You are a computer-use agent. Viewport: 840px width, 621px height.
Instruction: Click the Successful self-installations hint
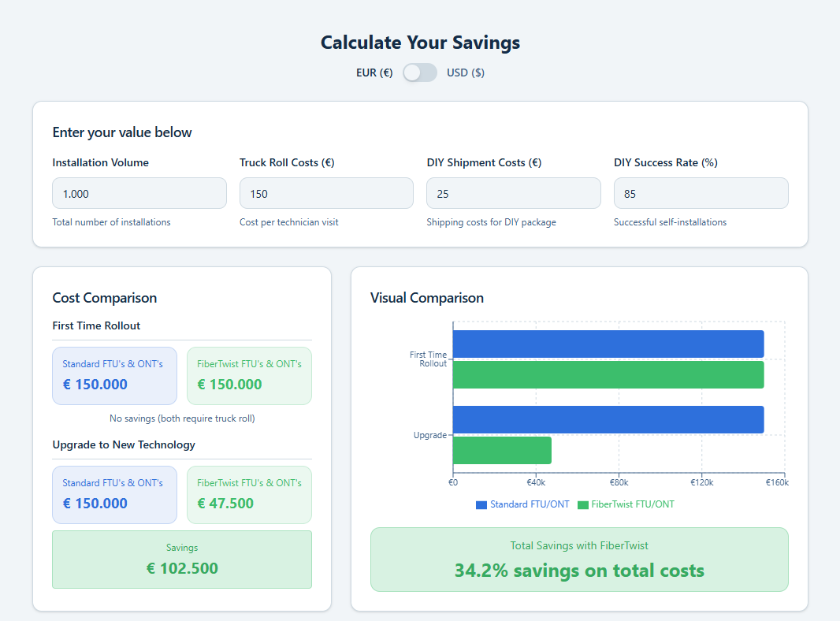(x=670, y=222)
